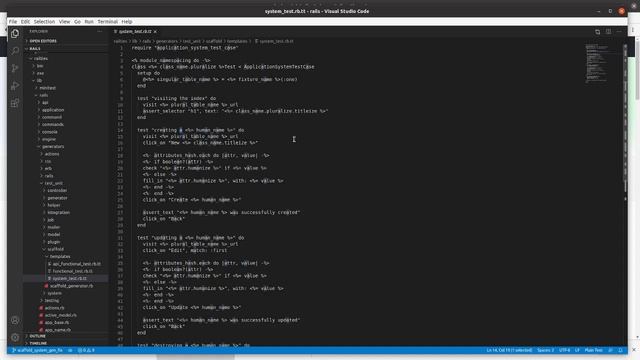Open the Run menu

pyautogui.click(x=89, y=22)
